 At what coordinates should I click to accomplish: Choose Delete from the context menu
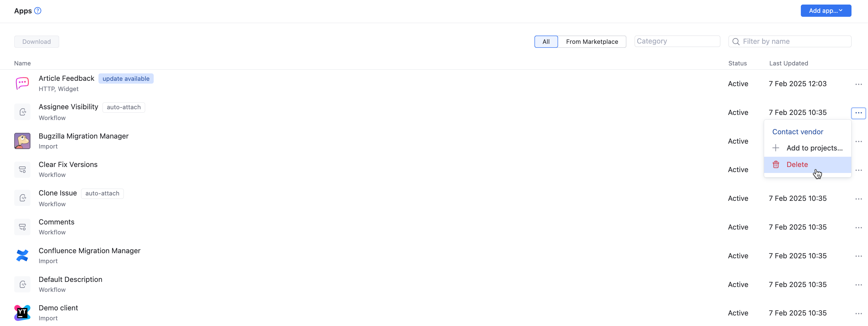[797, 165]
